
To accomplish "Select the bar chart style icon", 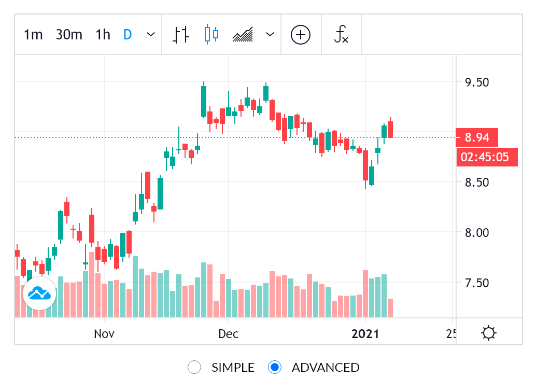I will click(180, 35).
